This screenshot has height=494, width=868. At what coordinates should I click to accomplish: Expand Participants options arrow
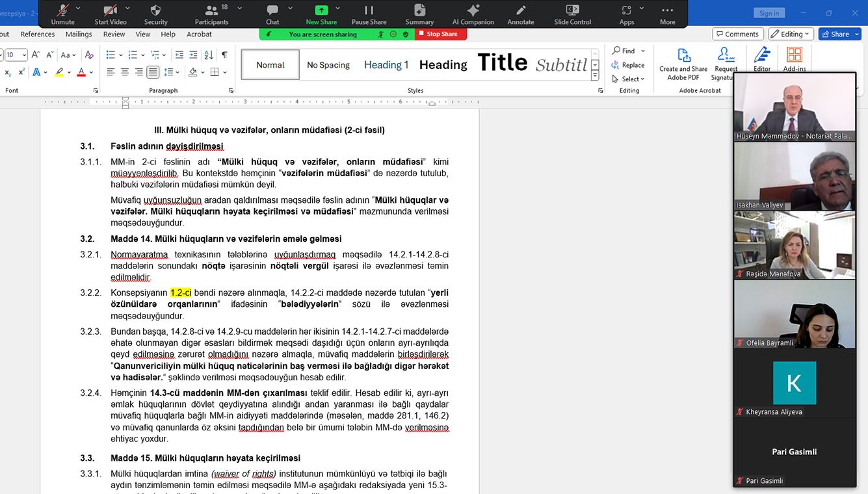click(x=239, y=8)
